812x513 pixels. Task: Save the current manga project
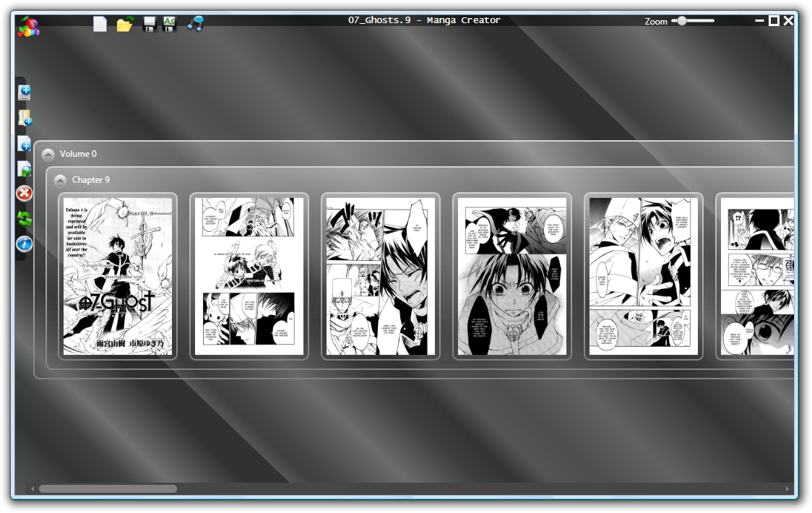click(150, 25)
